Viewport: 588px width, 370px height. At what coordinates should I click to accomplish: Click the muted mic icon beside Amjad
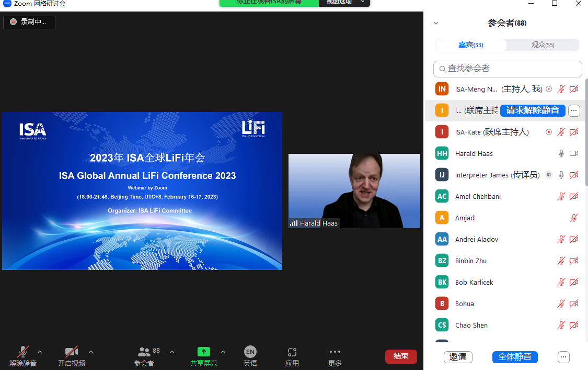pyautogui.click(x=574, y=218)
